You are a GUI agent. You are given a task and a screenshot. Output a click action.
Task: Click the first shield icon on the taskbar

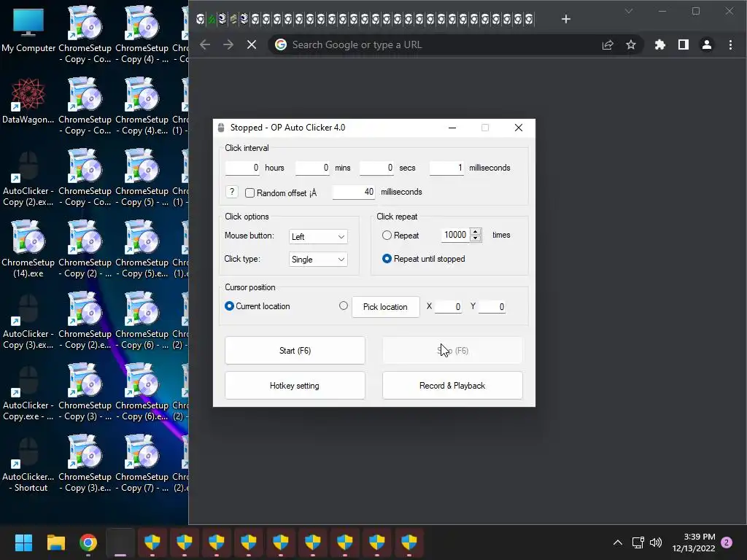152,542
